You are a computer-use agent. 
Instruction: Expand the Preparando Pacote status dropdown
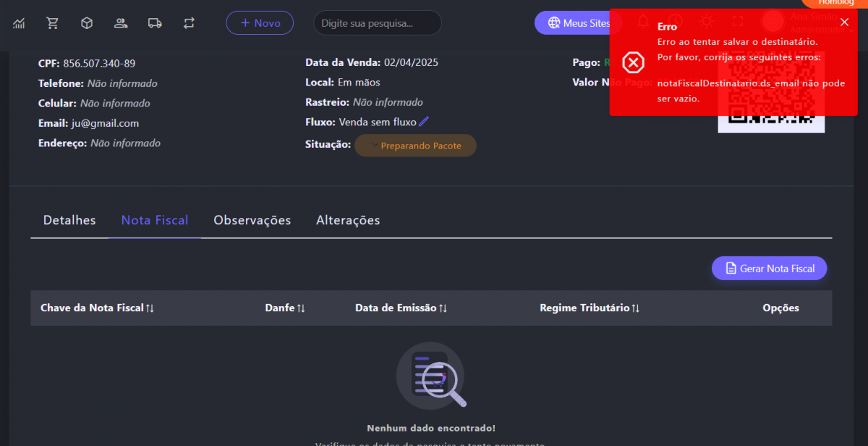tap(415, 146)
